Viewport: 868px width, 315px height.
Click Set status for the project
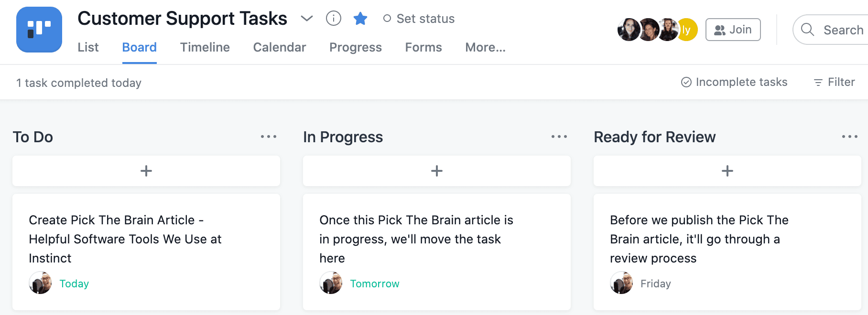click(418, 19)
